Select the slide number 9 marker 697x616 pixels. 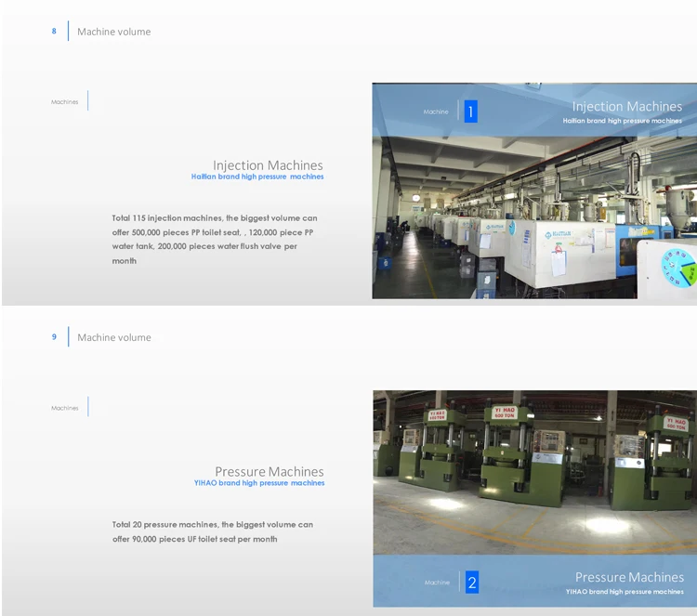tap(54, 337)
